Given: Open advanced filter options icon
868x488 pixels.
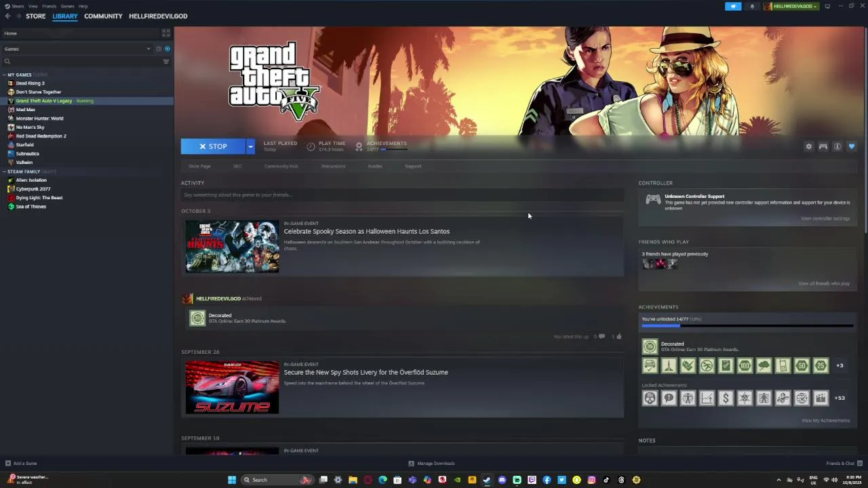Looking at the screenshot, I should pos(165,62).
